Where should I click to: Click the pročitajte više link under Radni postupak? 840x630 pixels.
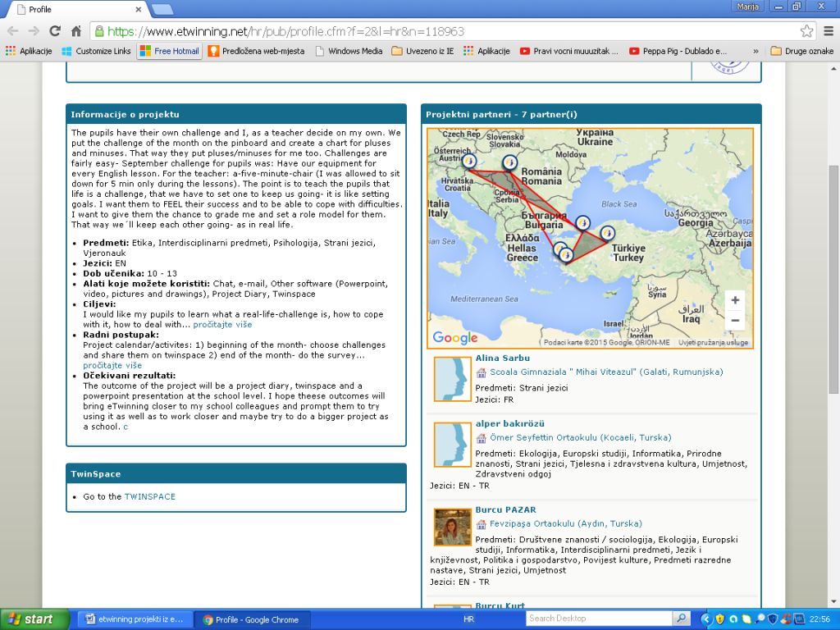[112, 365]
